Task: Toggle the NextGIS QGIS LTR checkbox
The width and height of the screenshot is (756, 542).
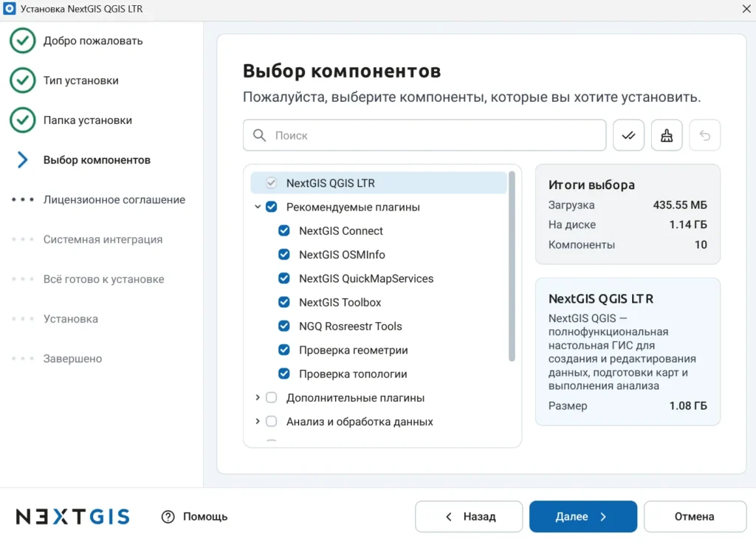Action: (x=271, y=182)
